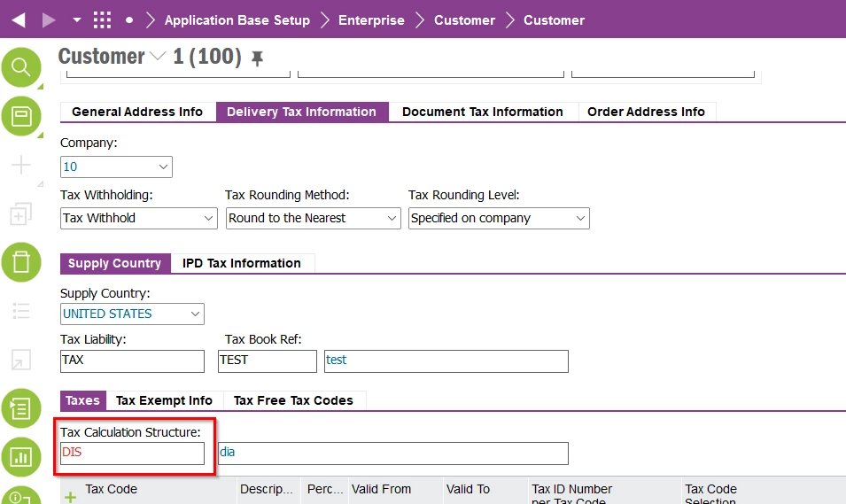Click the green Search icon in the sidebar
Viewport: 846px width, 504px height.
click(x=21, y=67)
